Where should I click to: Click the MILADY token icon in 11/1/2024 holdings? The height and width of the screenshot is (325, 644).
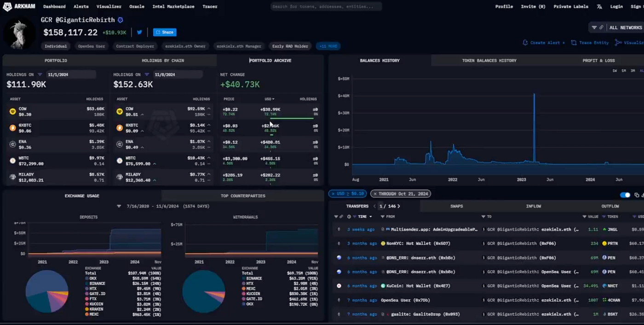(13, 177)
